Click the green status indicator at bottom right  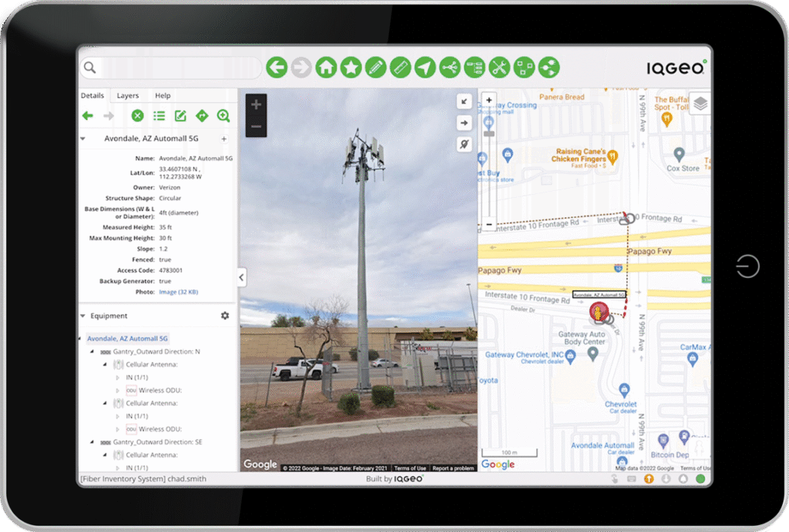pyautogui.click(x=701, y=478)
